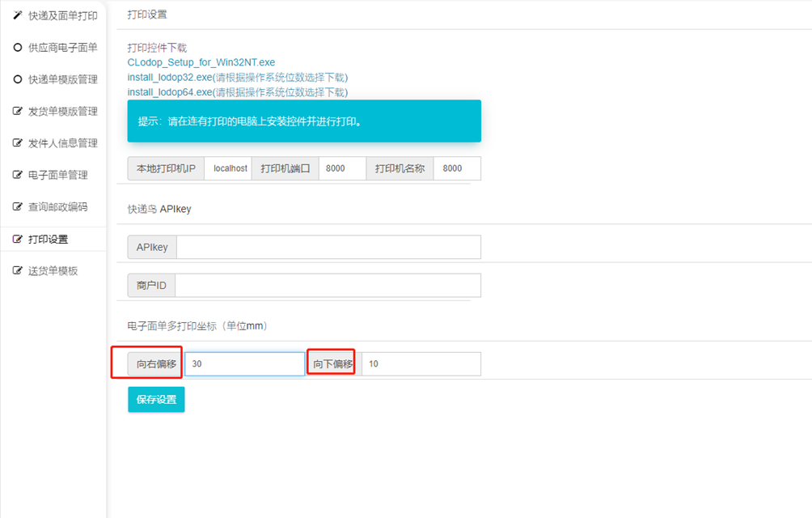Click the edit icon beside 发件人信息管理
This screenshot has height=518, width=812.
pos(18,143)
